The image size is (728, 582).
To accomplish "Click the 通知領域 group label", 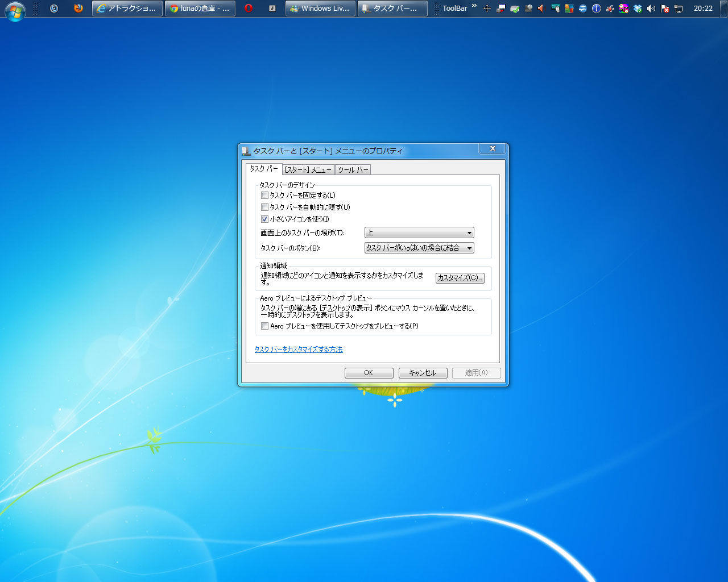I will (274, 265).
